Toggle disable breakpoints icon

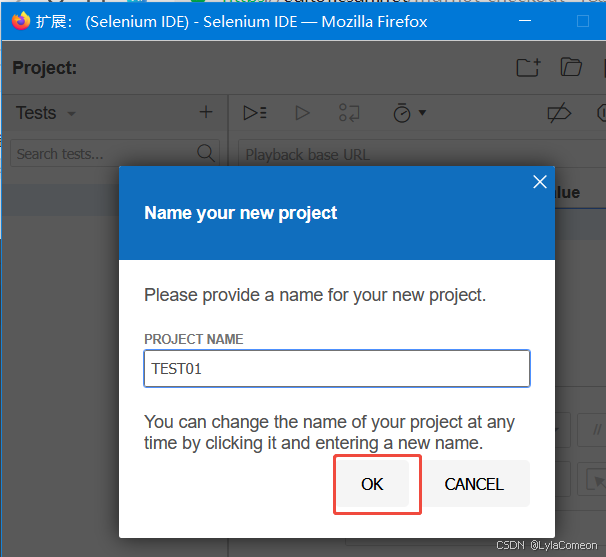tap(559, 113)
